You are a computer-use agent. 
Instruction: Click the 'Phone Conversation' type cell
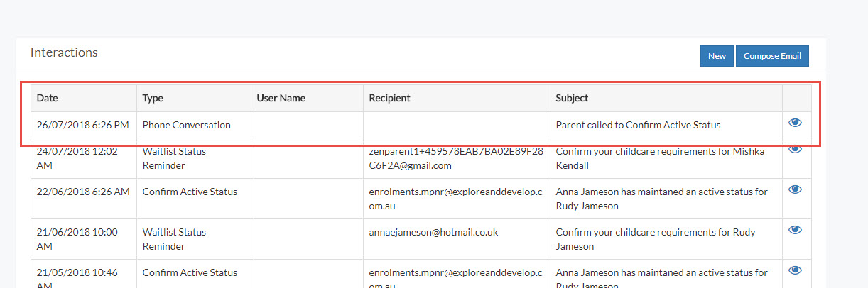pos(186,125)
